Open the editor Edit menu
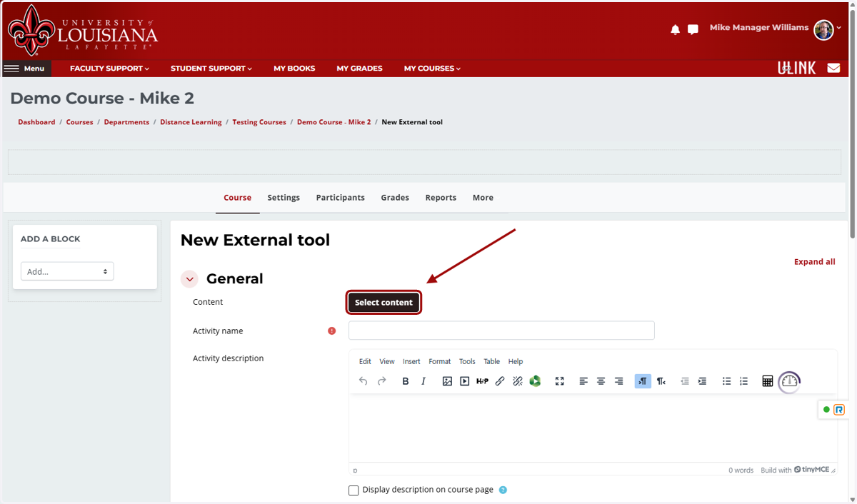 [365, 361]
